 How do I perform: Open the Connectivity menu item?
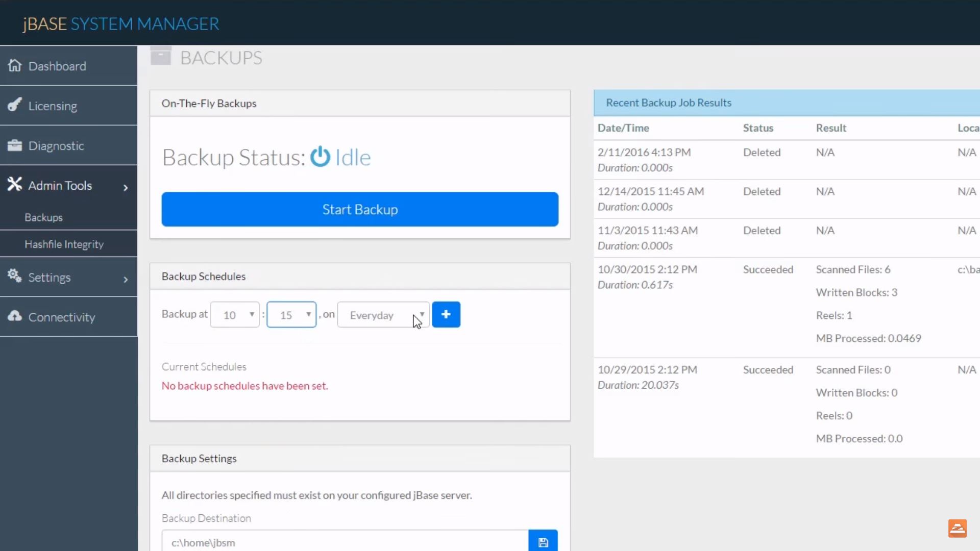(68, 317)
